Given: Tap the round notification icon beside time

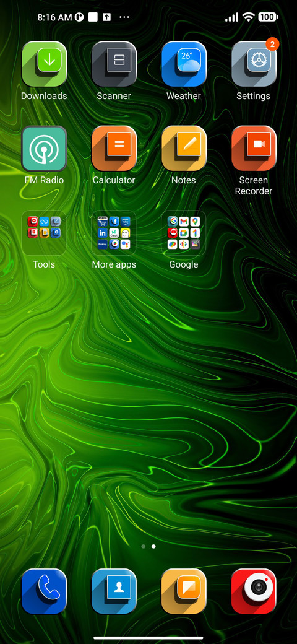Looking at the screenshot, I should click(x=79, y=17).
